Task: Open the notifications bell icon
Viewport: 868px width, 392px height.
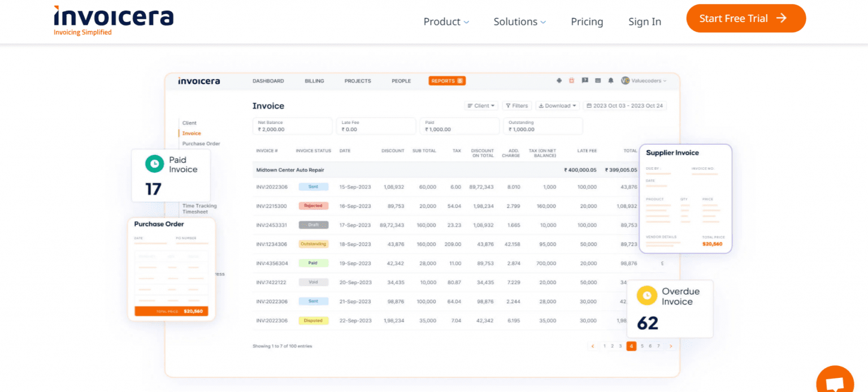Action: pyautogui.click(x=611, y=81)
